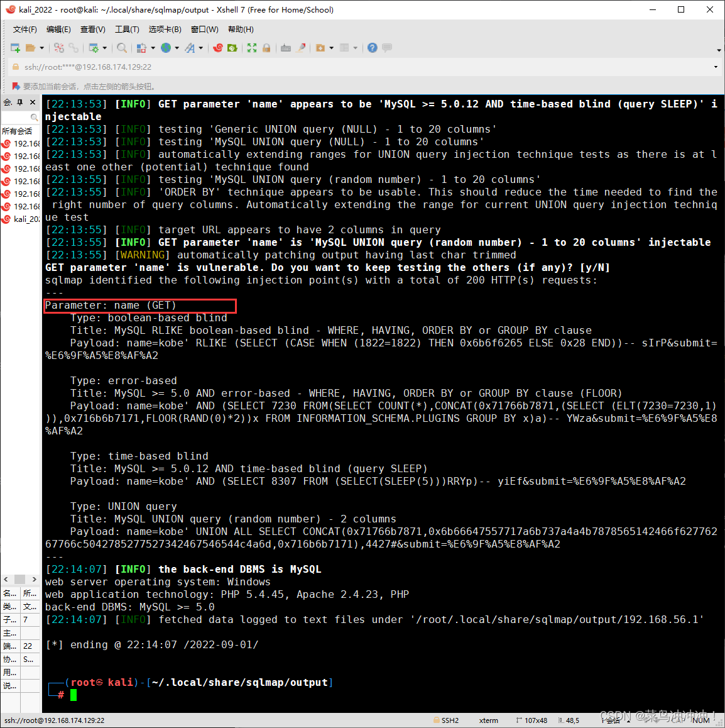Image resolution: width=725 pixels, height=728 pixels.
Task: Click the property cell '文...'
Action: (30, 607)
